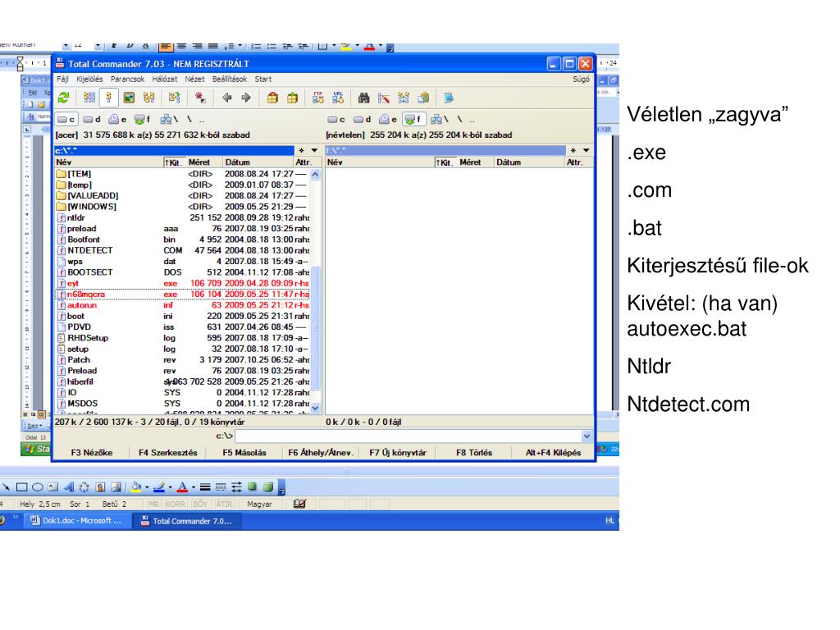Click F7 Új könyvtár button
Screen dimensions: 840x630
[398, 452]
